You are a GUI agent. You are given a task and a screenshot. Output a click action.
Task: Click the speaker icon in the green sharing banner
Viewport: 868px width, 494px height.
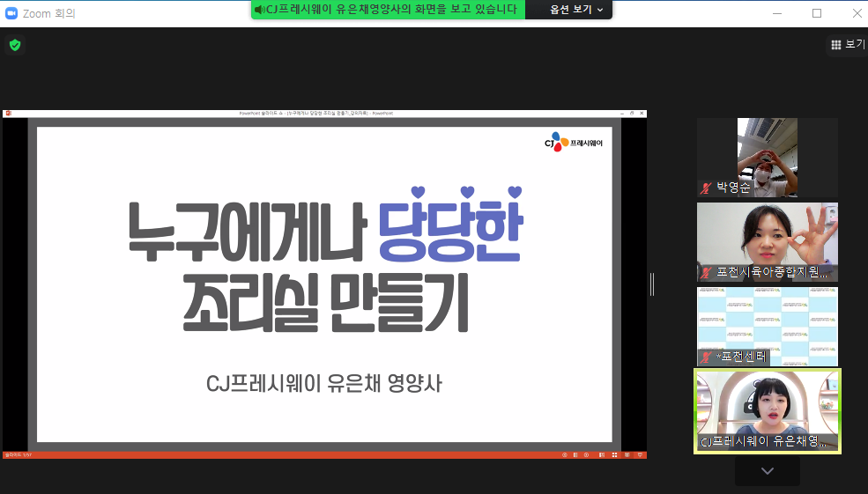point(259,10)
